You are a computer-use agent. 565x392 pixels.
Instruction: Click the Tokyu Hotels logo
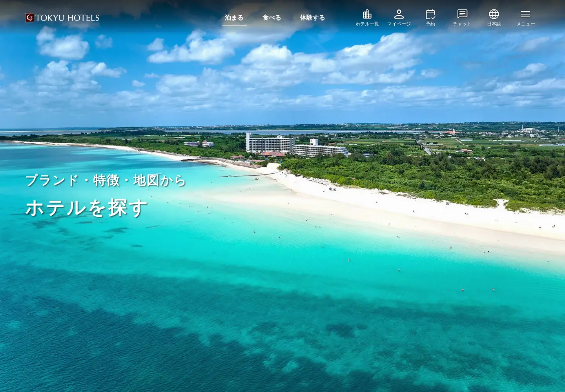[x=62, y=18]
